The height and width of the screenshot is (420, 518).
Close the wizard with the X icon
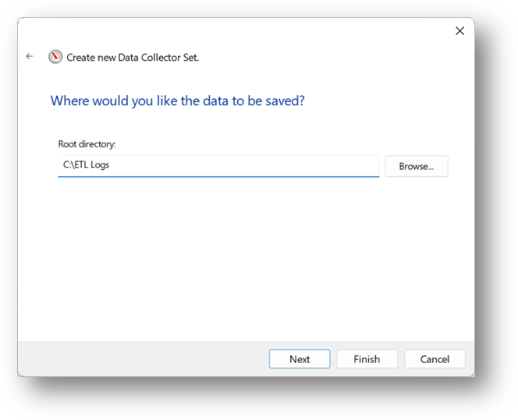tap(459, 31)
